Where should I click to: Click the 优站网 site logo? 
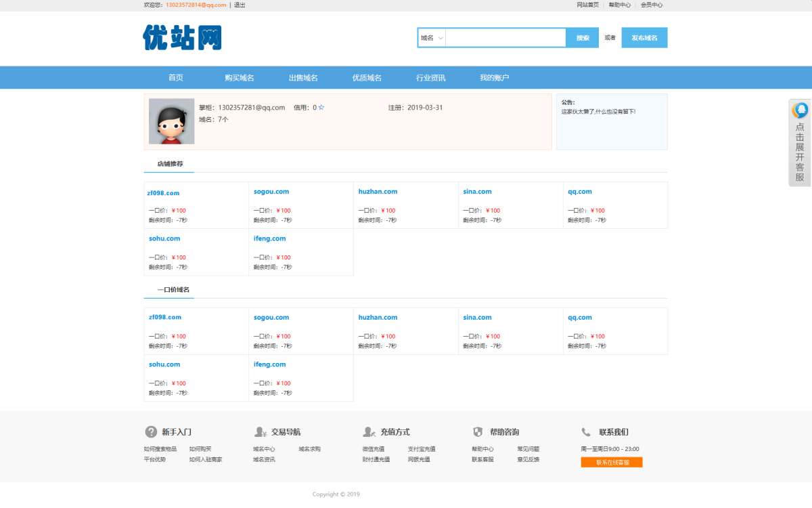point(182,37)
